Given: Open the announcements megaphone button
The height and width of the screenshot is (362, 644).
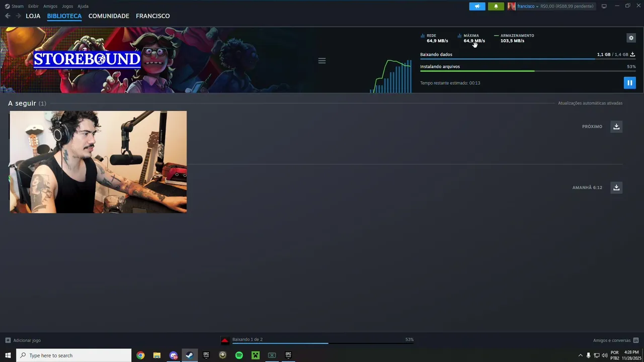Looking at the screenshot, I should point(477,6).
